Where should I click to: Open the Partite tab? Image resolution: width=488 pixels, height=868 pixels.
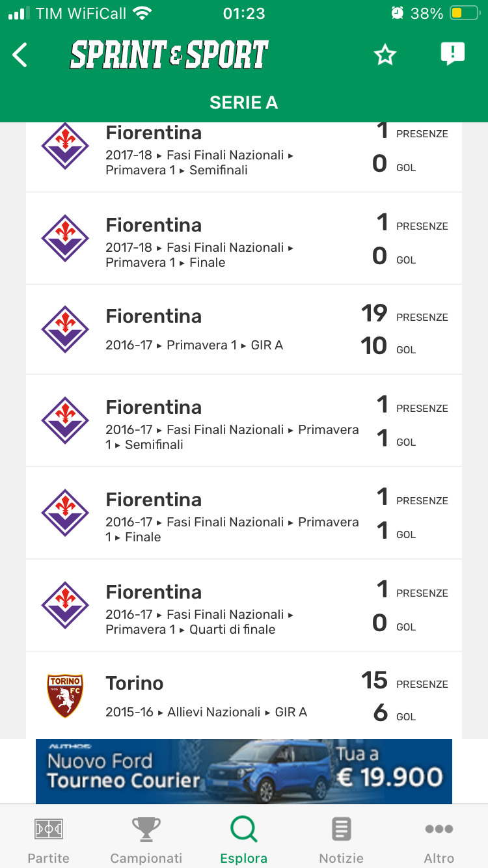49,839
